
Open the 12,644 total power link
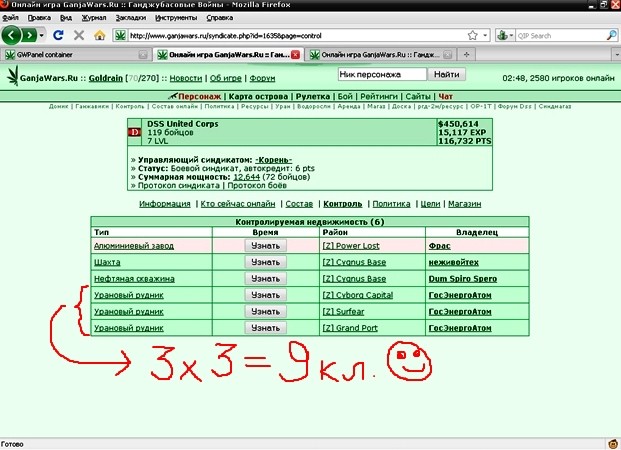click(x=246, y=177)
